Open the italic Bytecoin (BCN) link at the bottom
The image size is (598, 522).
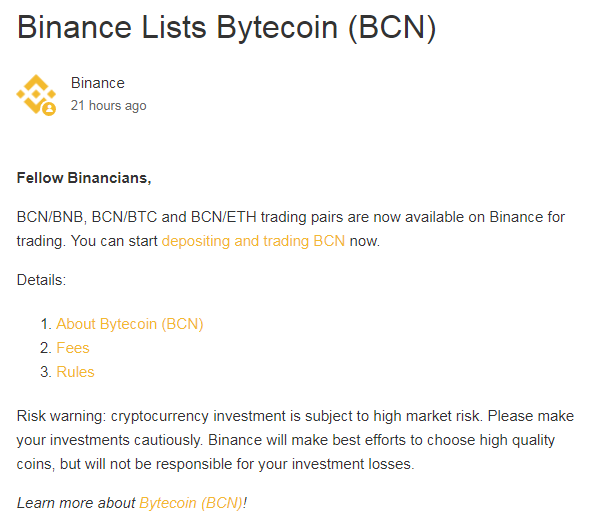[191, 503]
